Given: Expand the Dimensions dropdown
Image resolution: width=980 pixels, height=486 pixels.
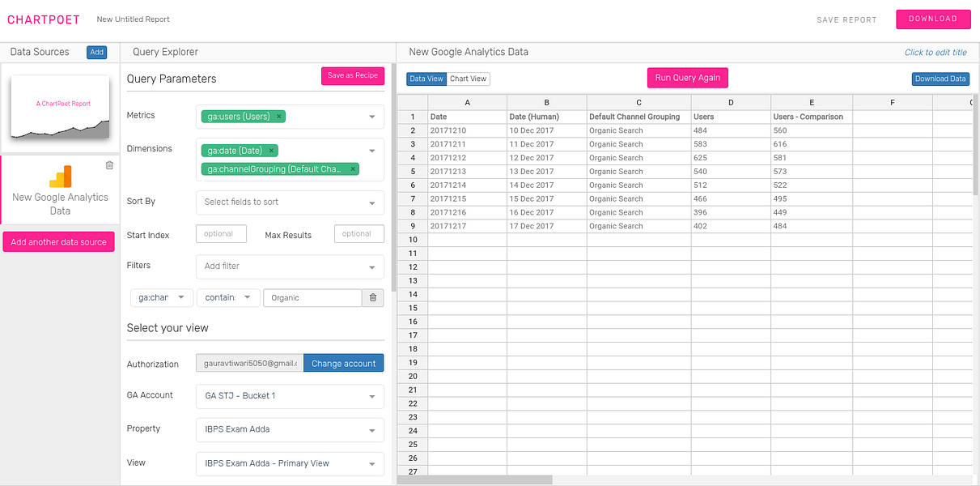Looking at the screenshot, I should [x=372, y=151].
